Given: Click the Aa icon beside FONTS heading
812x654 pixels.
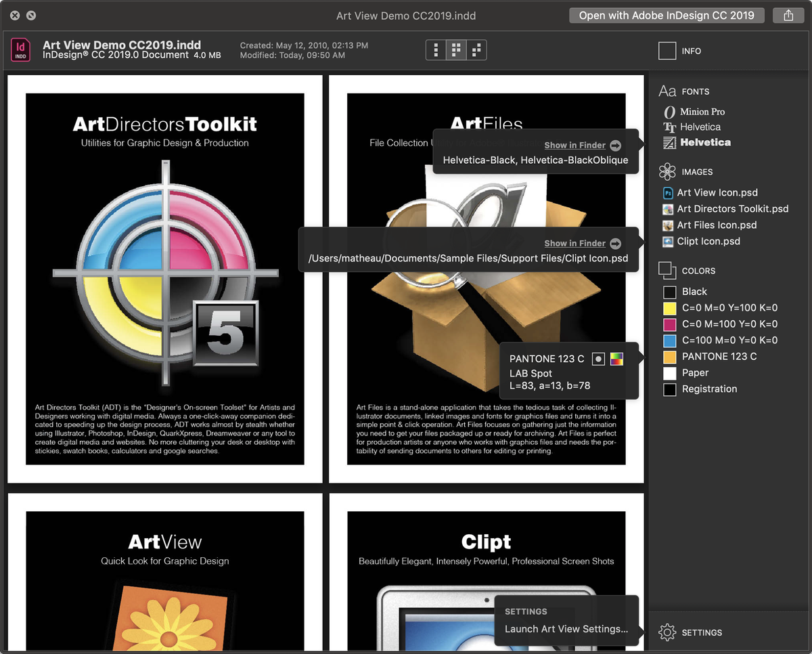Looking at the screenshot, I should point(667,91).
